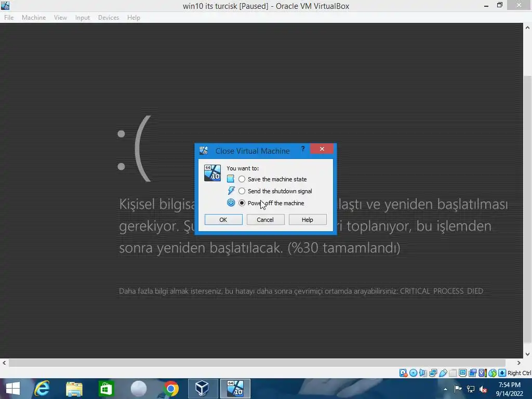Click the down arrow of the vertical scrollbar
This screenshot has height=399, width=532.
pos(528,354)
